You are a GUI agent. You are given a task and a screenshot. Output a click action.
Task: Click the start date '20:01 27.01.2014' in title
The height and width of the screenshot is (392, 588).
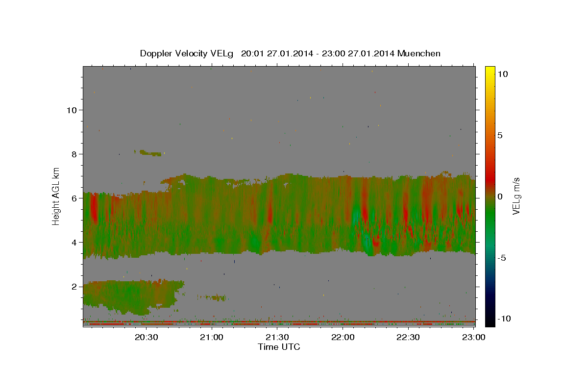click(x=277, y=53)
